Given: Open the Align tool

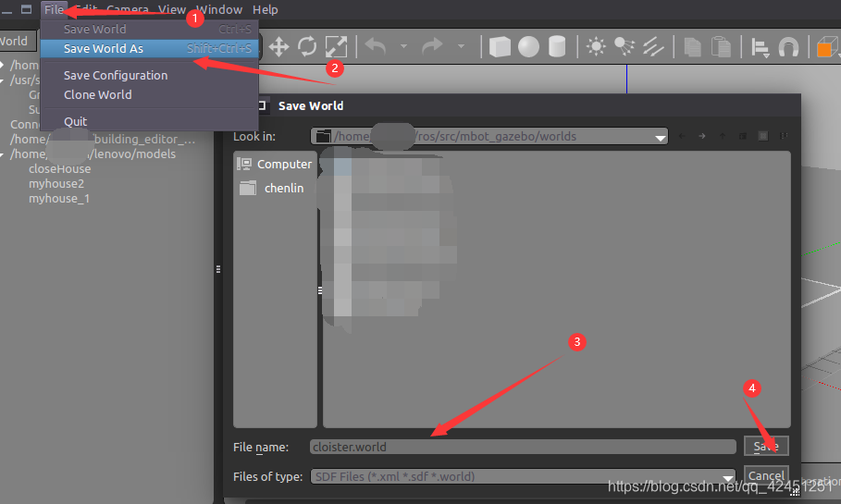Looking at the screenshot, I should (760, 47).
